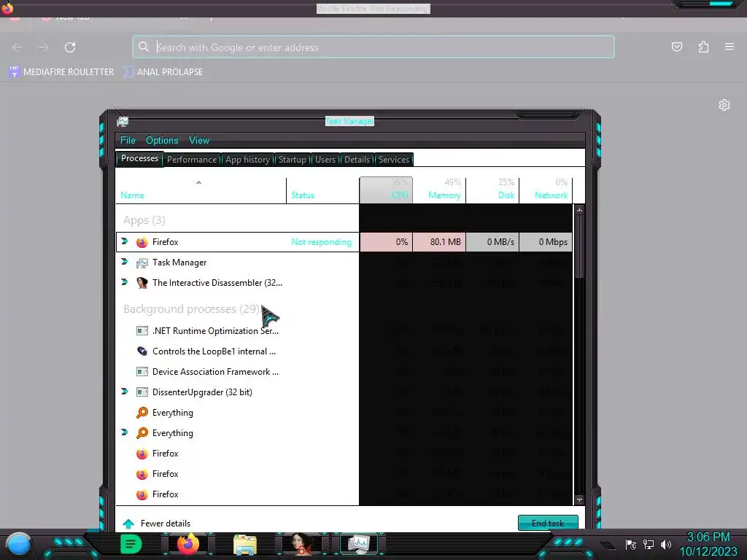
Task: Switch to the Performance tab
Action: tap(192, 160)
